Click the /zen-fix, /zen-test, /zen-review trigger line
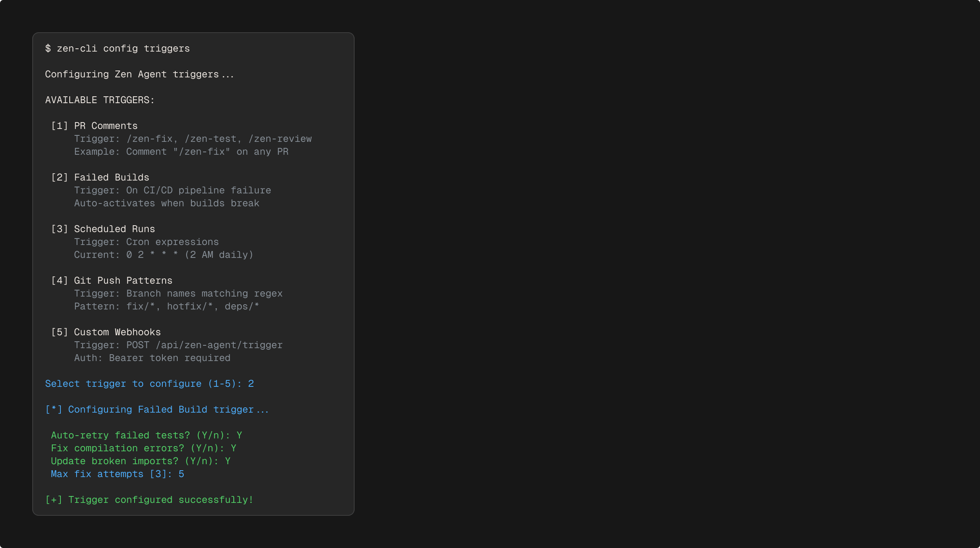Viewport: 980px width, 548px height. click(x=219, y=139)
